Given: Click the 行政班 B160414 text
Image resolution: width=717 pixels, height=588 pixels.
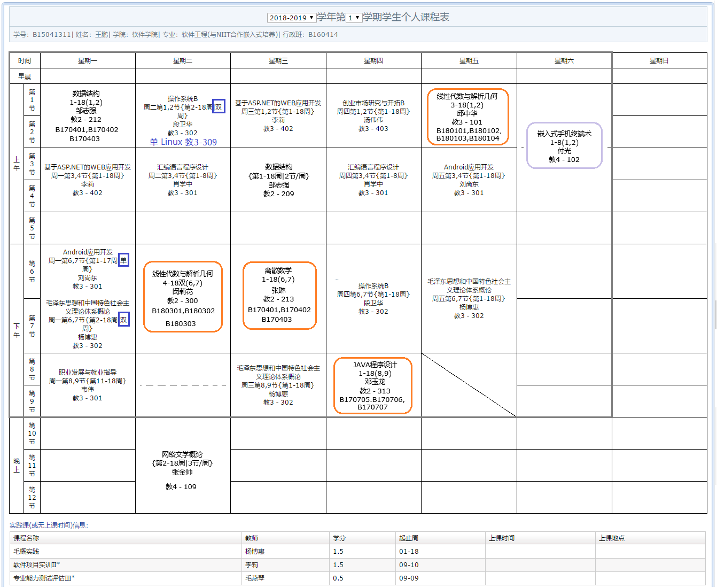Looking at the screenshot, I should [x=310, y=35].
